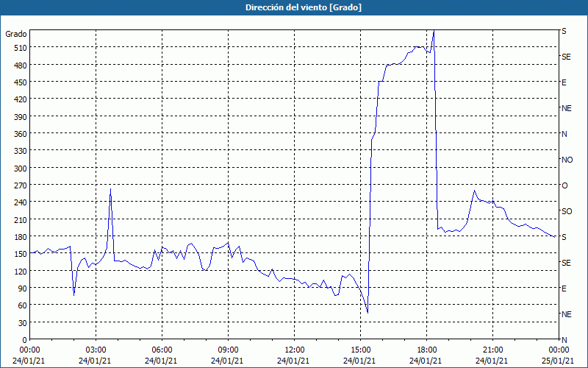Select the "NE" compass label near 405 degrees

click(x=566, y=108)
